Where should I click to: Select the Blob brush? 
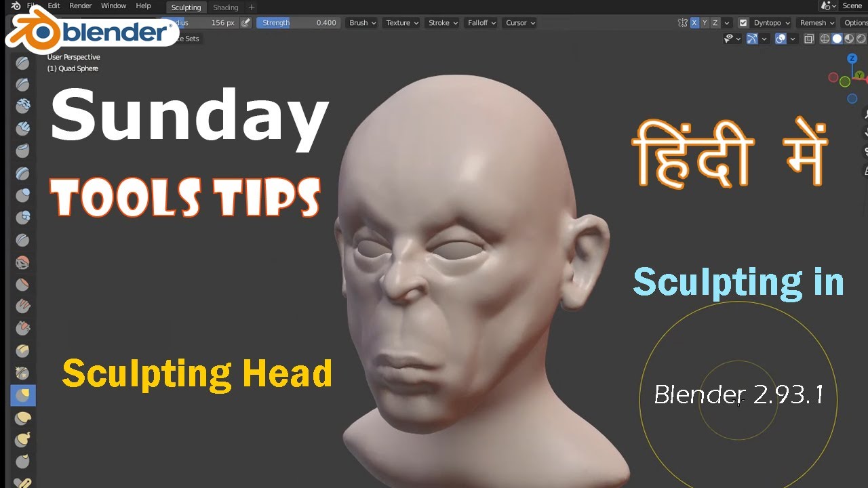[x=23, y=218]
